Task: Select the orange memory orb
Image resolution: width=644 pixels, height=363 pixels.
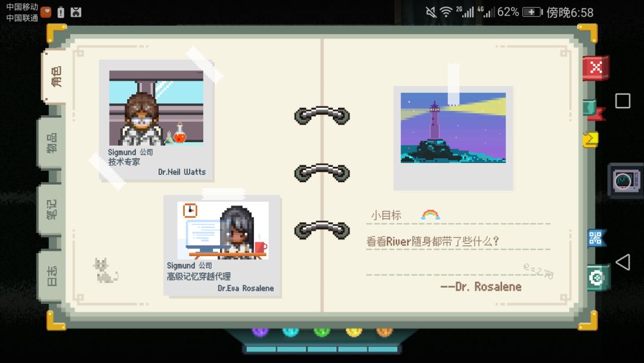Action: pos(385,331)
